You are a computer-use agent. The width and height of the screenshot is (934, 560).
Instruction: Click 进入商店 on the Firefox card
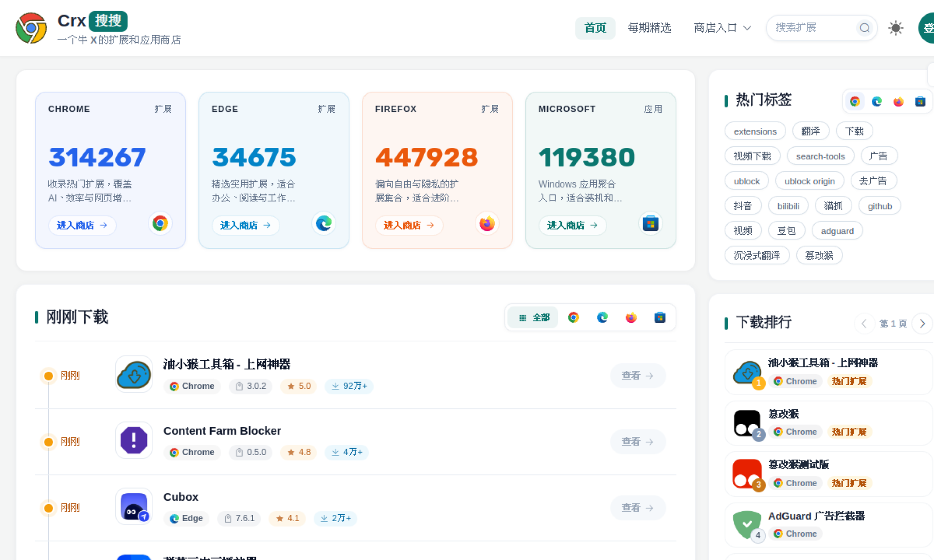(409, 225)
